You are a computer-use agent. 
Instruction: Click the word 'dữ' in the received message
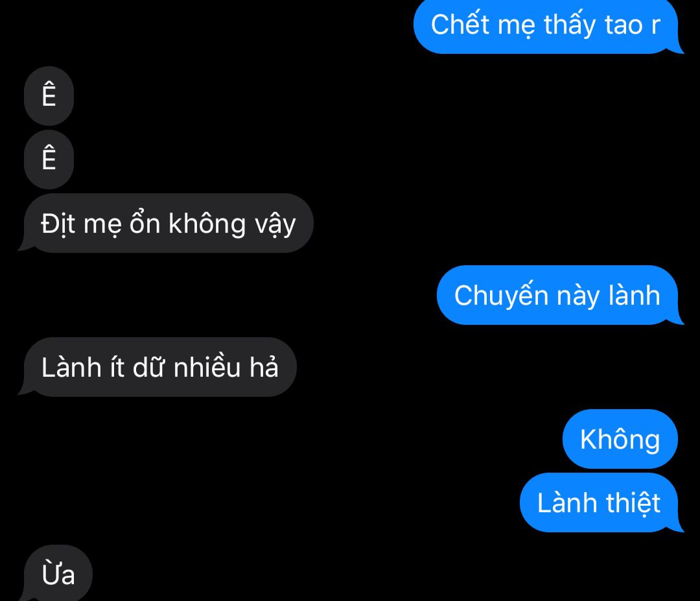pos(148,367)
